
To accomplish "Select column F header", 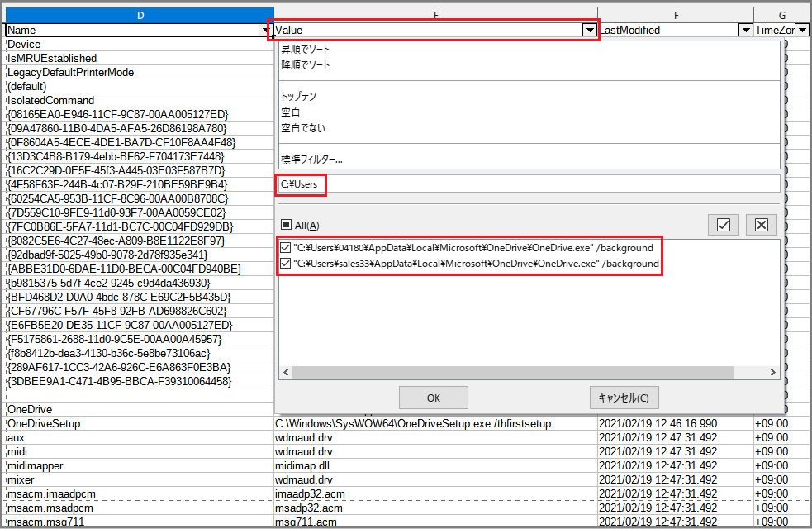I will (x=676, y=16).
